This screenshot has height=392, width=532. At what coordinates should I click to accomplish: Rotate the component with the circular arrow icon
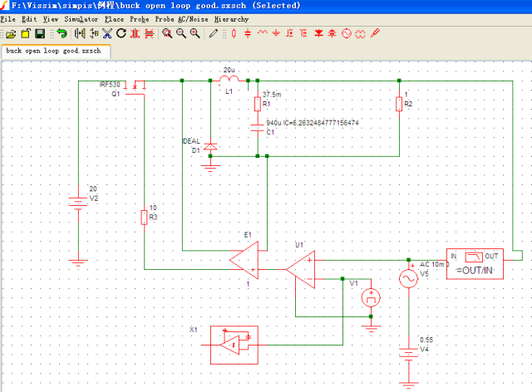[121, 33]
